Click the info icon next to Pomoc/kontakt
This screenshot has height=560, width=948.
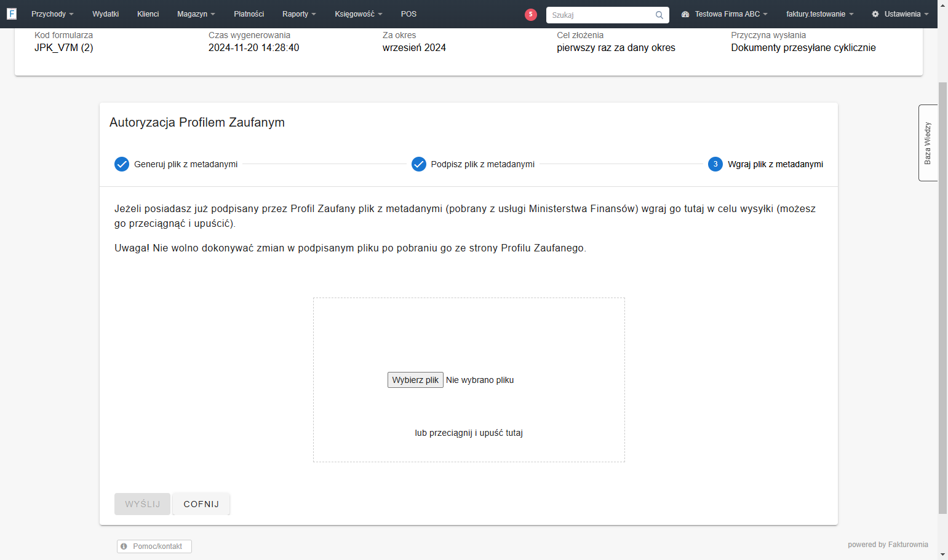(x=124, y=546)
